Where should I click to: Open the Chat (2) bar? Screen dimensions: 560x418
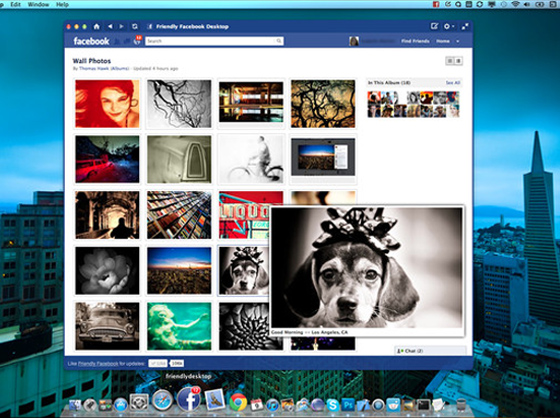[430, 351]
